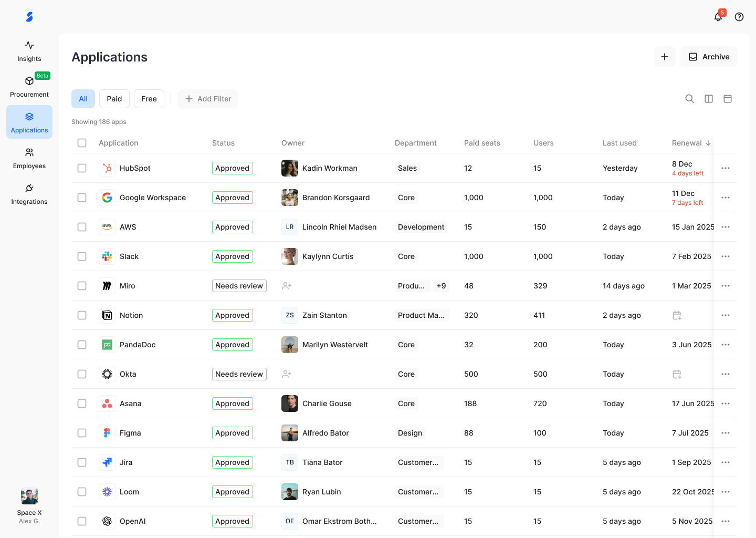
Task: Click the Asana logo icon
Action: pyautogui.click(x=107, y=403)
